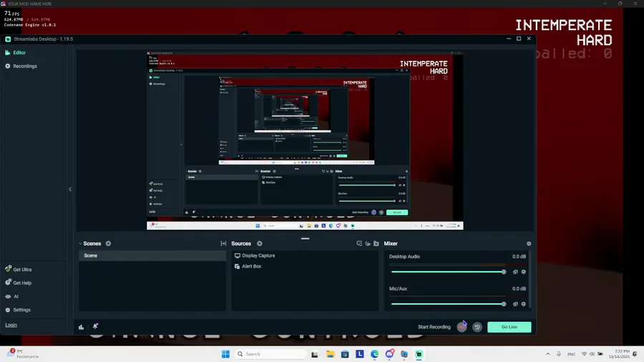
Task: Click the red Start Recording button
Action: [462, 327]
